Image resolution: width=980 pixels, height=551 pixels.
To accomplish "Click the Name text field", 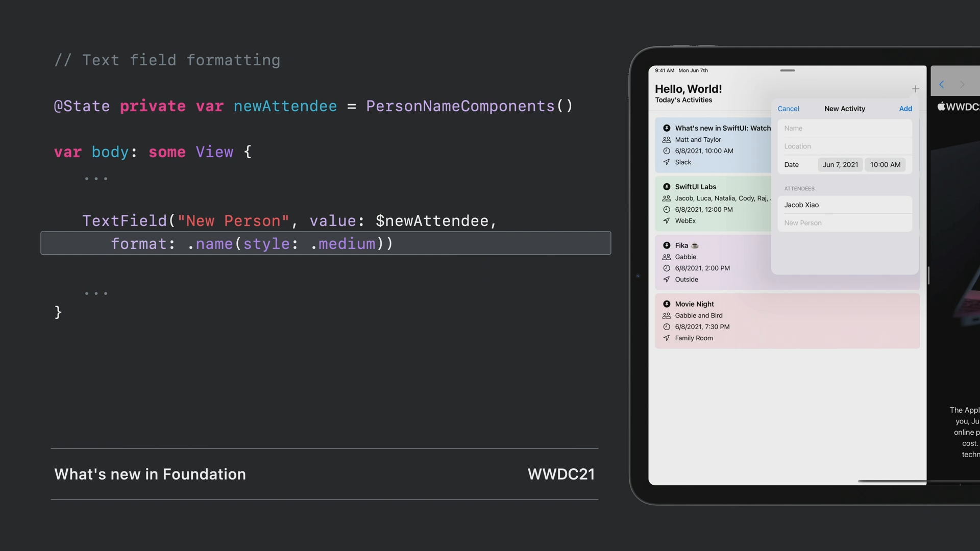I will 845,129.
